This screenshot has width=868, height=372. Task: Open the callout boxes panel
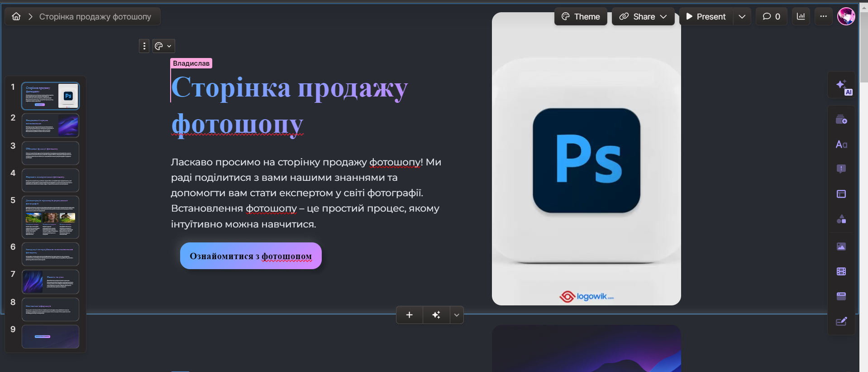841,169
